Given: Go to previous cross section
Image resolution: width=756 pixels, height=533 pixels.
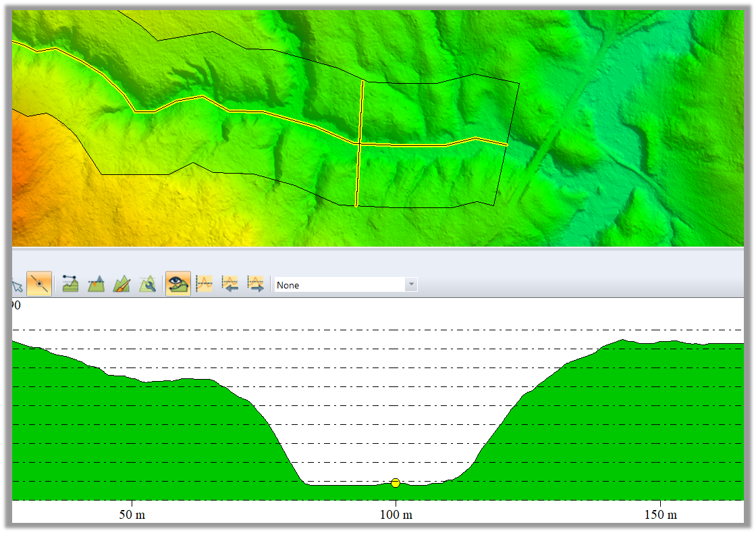Looking at the screenshot, I should tap(230, 284).
